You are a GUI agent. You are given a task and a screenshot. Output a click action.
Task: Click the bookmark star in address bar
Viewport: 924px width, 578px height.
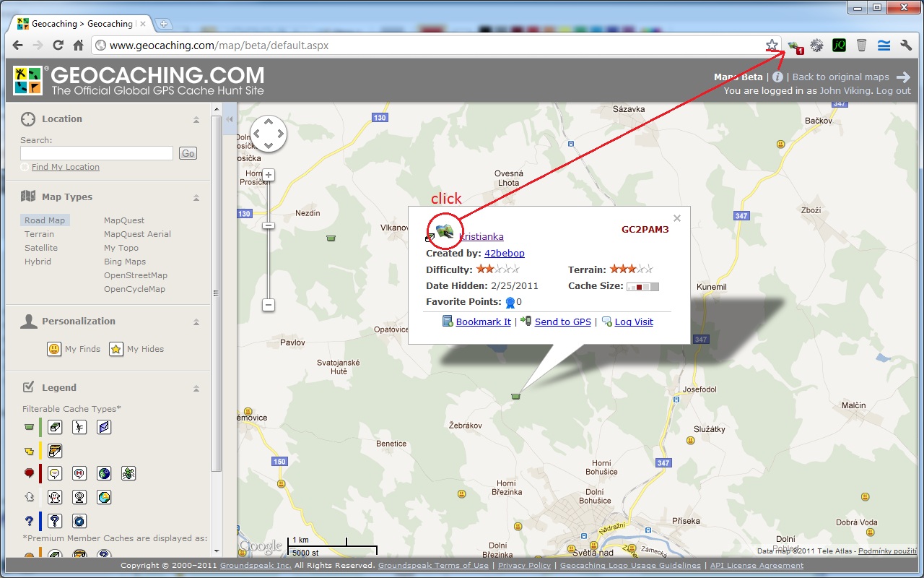point(772,46)
